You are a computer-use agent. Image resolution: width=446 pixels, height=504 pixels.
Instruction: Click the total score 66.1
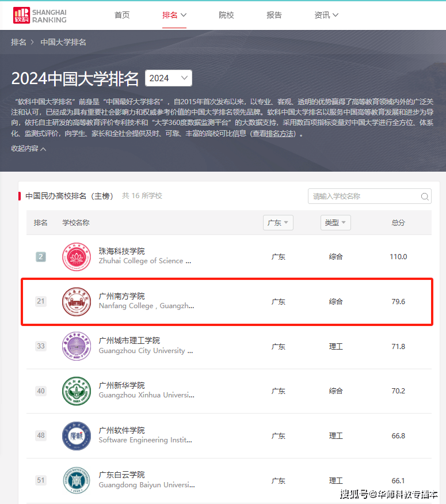(398, 480)
